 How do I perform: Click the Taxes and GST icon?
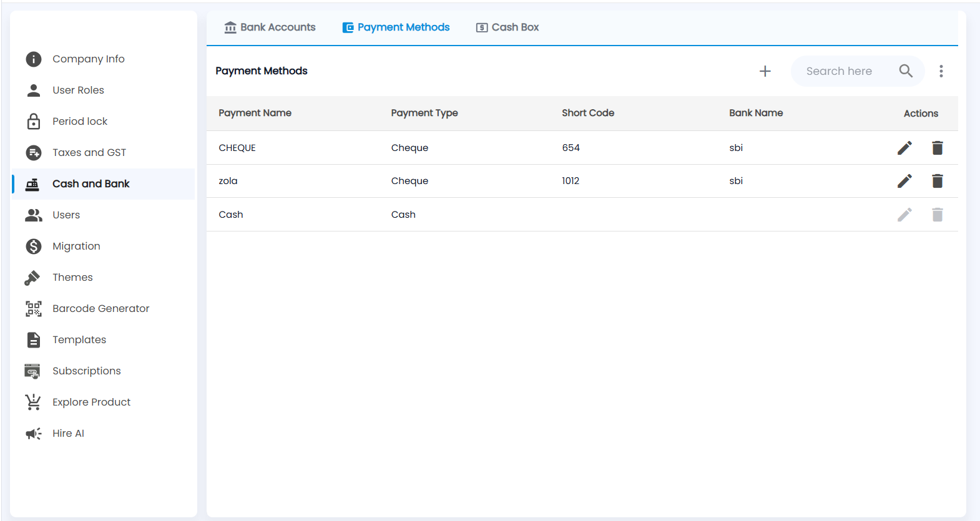(x=34, y=153)
